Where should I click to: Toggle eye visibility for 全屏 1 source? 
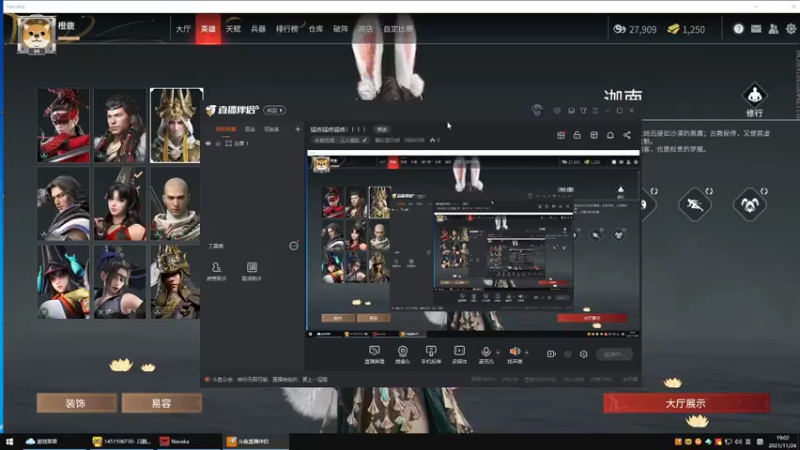click(x=208, y=143)
